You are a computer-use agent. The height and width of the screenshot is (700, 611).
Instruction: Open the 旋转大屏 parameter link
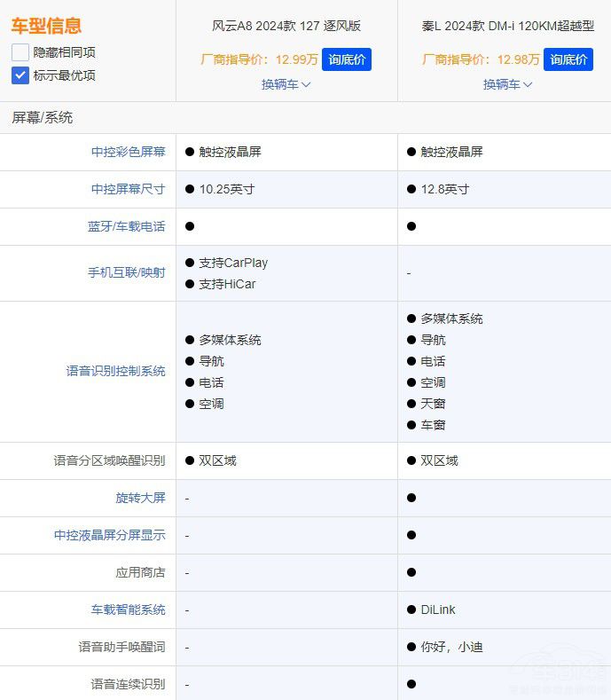coord(140,498)
